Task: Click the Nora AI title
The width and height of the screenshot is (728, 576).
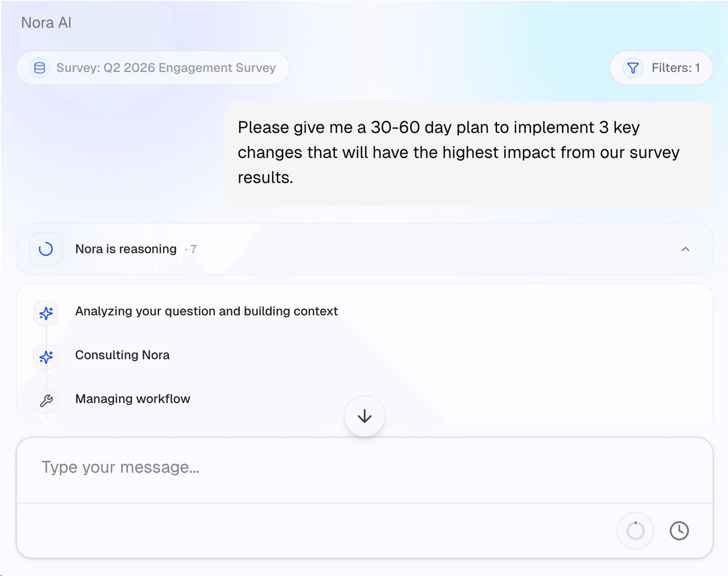Action: (46, 23)
